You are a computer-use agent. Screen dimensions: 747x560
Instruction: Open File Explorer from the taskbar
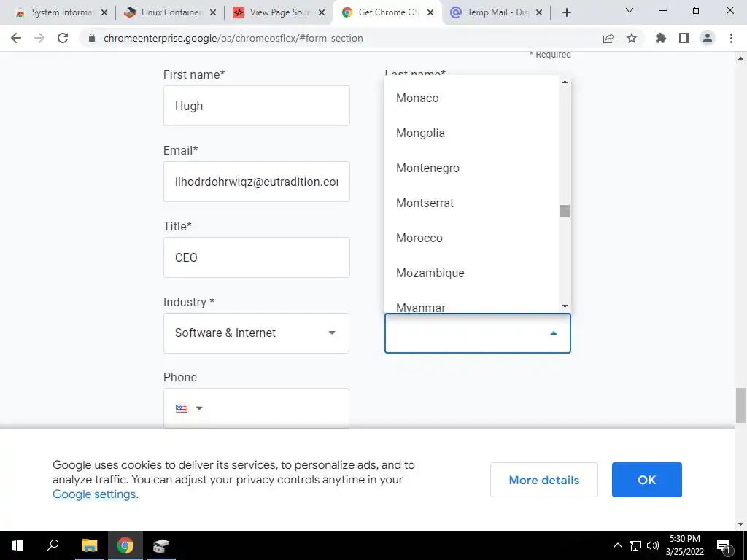point(89,545)
